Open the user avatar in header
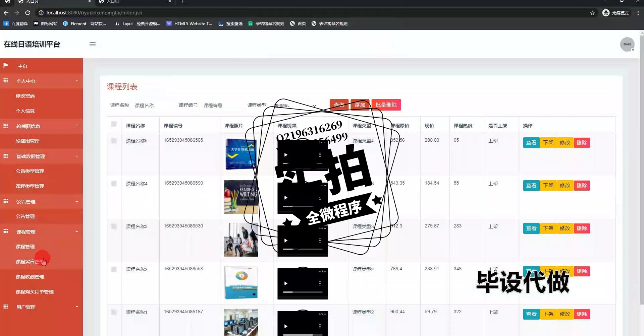644x336 pixels. tap(627, 44)
